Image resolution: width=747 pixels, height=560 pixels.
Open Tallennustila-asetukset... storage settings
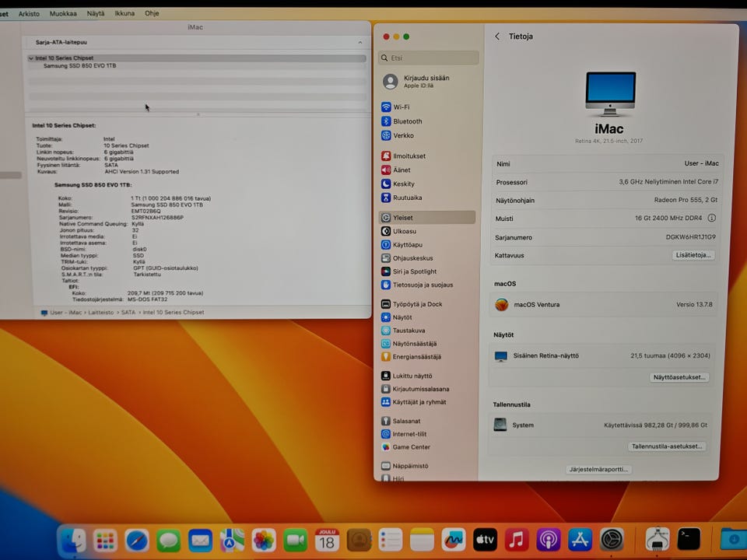coord(668,446)
